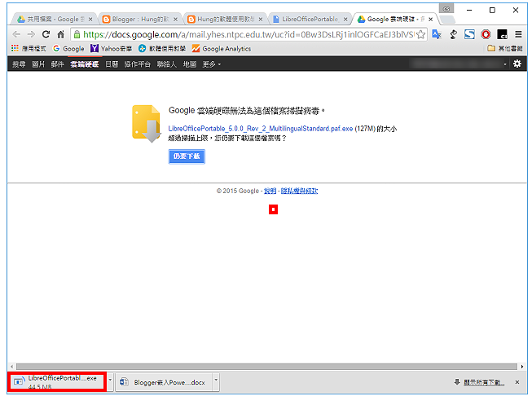The height and width of the screenshot is (405, 532).
Task: Switch to the Hung的軟體使用教學 tab
Action: point(225,19)
